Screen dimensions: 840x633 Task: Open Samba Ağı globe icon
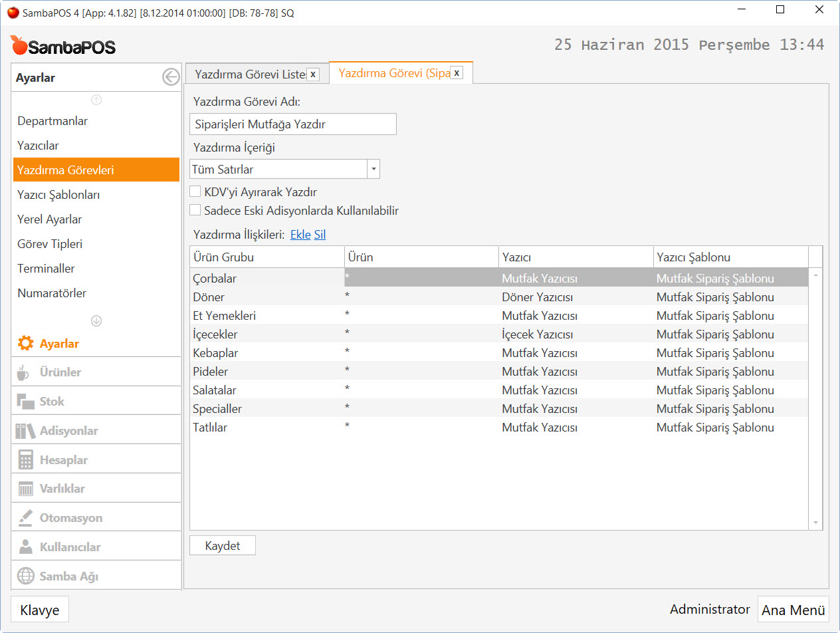pos(25,576)
